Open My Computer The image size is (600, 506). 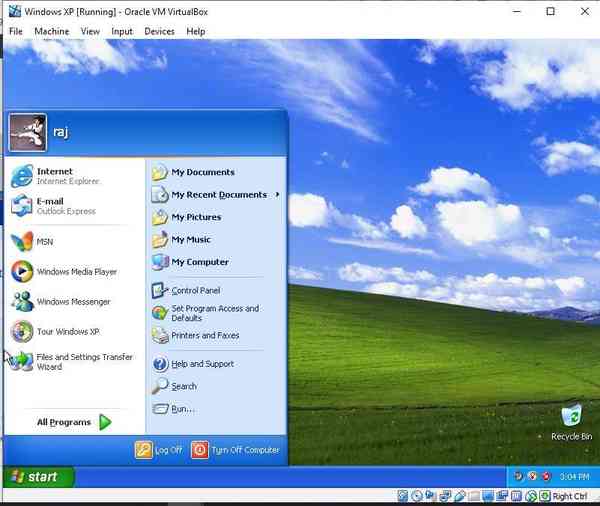tap(199, 262)
